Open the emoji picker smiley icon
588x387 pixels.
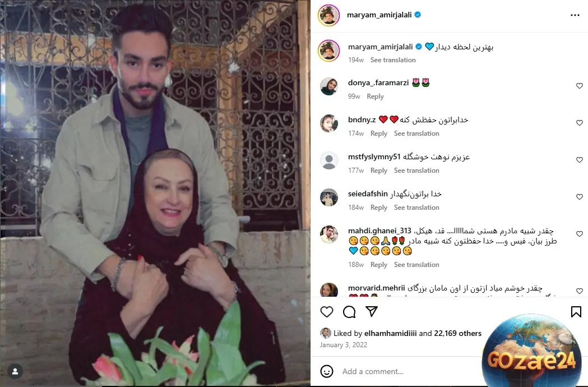coord(327,371)
